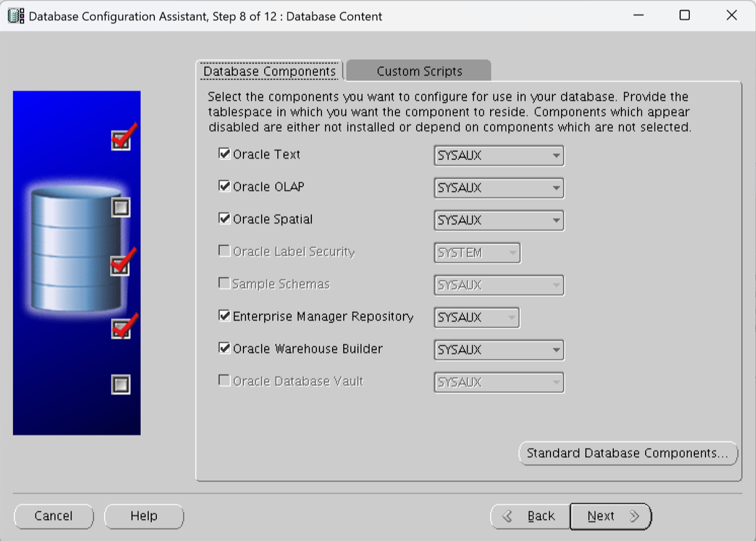The image size is (756, 541).
Task: Open Oracle Warehouse Builder tablespace dropdown
Action: 498,350
